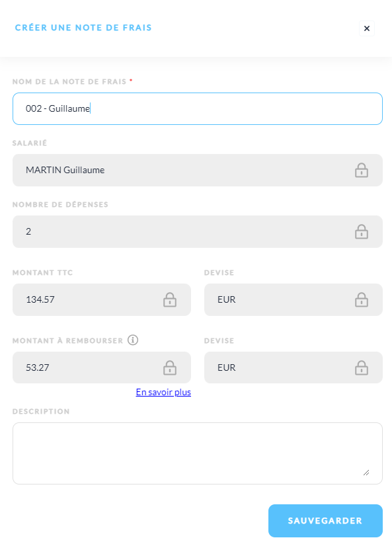Screen dimensions: 392x540
Task: Select the MARTIN Guillaume salarié field
Action: [x=198, y=170]
